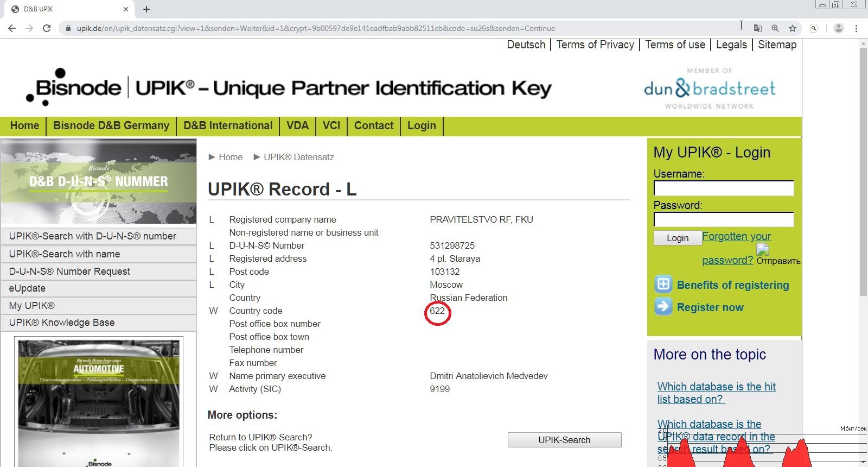
Task: Switch language via the Deutsch link
Action: 526,45
